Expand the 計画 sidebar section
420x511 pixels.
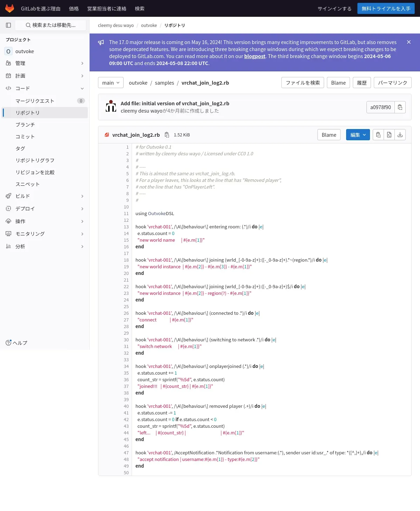pyautogui.click(x=45, y=76)
